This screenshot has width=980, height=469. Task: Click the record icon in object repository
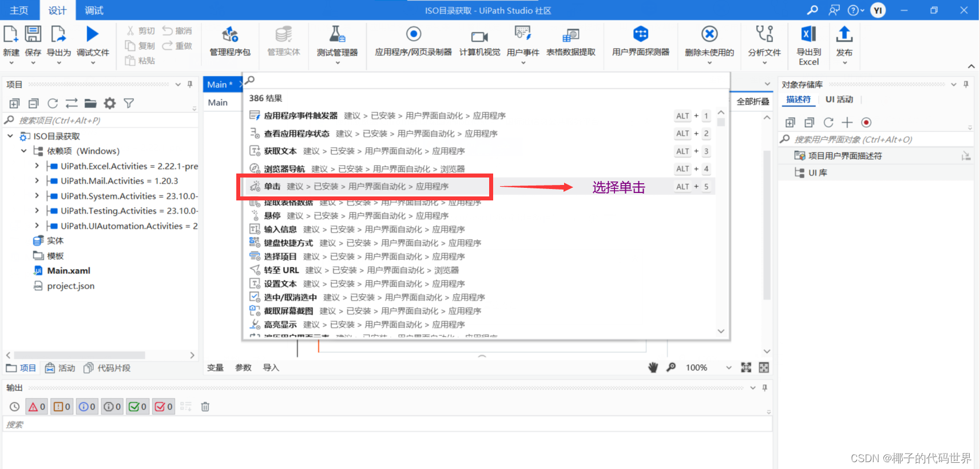click(x=866, y=122)
